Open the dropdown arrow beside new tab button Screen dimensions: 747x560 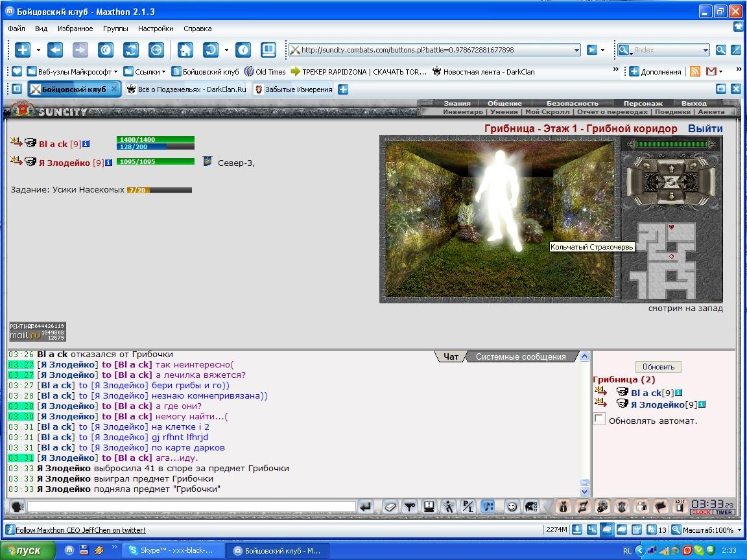[38, 50]
